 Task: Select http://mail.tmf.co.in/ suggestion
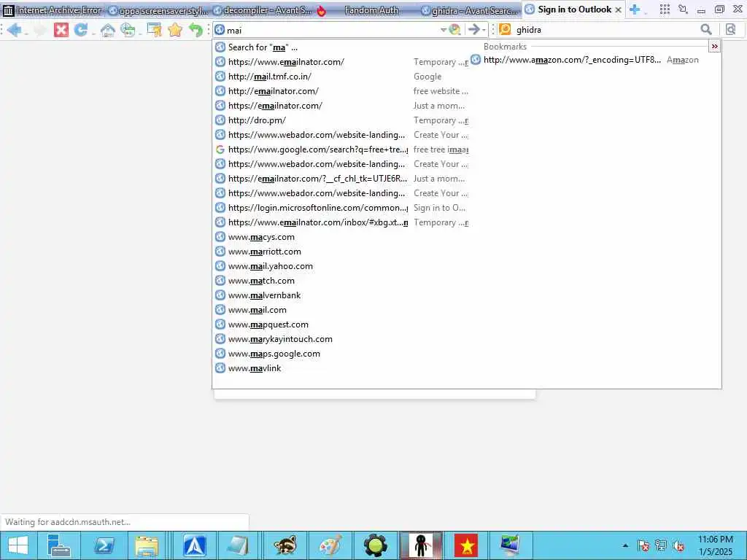click(341, 76)
